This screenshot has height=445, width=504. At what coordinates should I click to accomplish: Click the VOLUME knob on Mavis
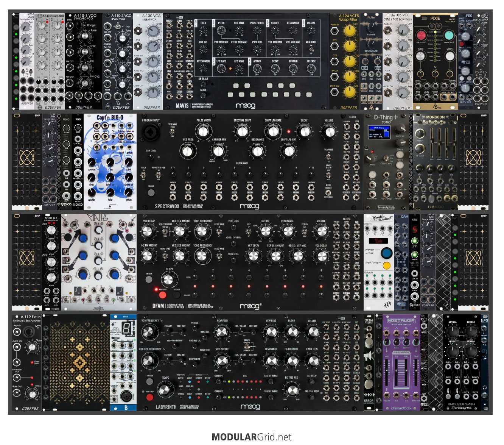point(311,31)
